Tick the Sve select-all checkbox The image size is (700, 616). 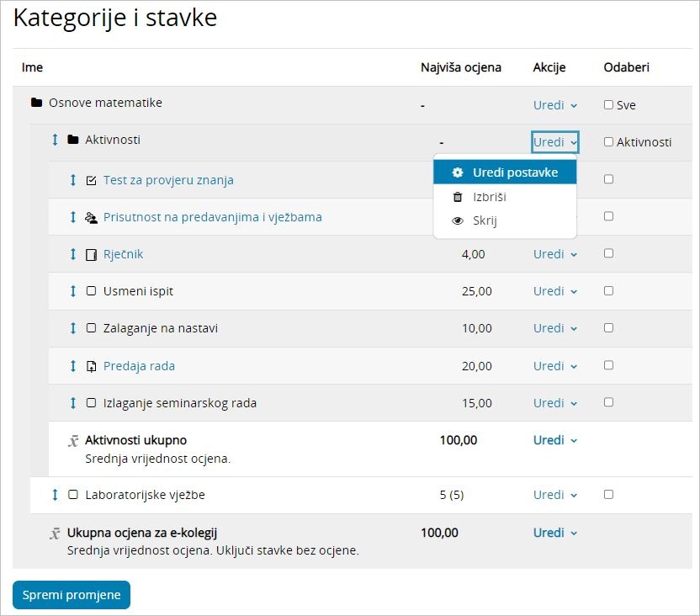[608, 105]
